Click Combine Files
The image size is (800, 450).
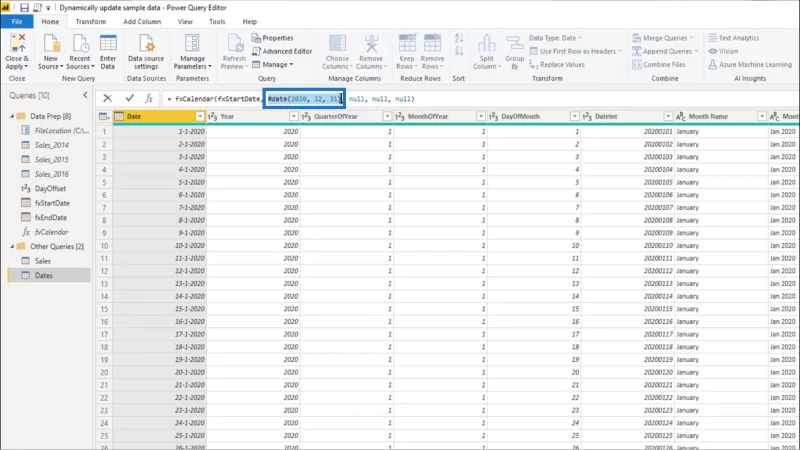tap(659, 64)
